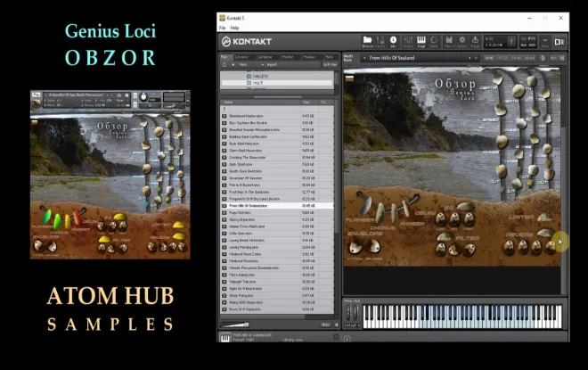Click the Purge icon
This screenshot has height=370, width=588.
tap(475, 42)
